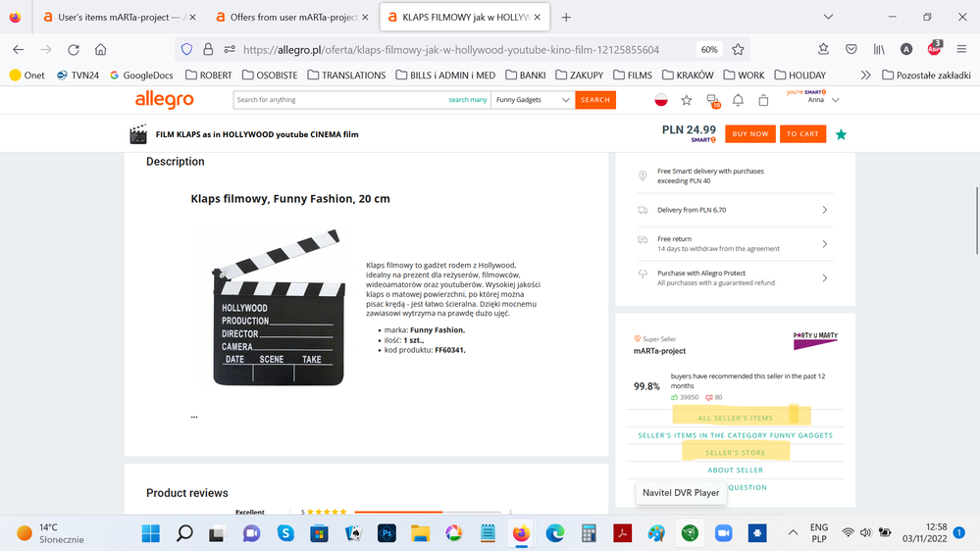Go back to the previous page
The image size is (980, 551).
tap(18, 49)
